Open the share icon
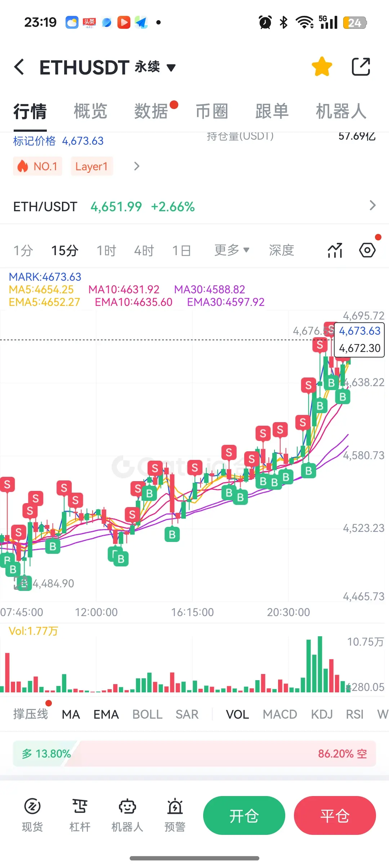Viewport: 389px width, 868px height. click(x=361, y=67)
